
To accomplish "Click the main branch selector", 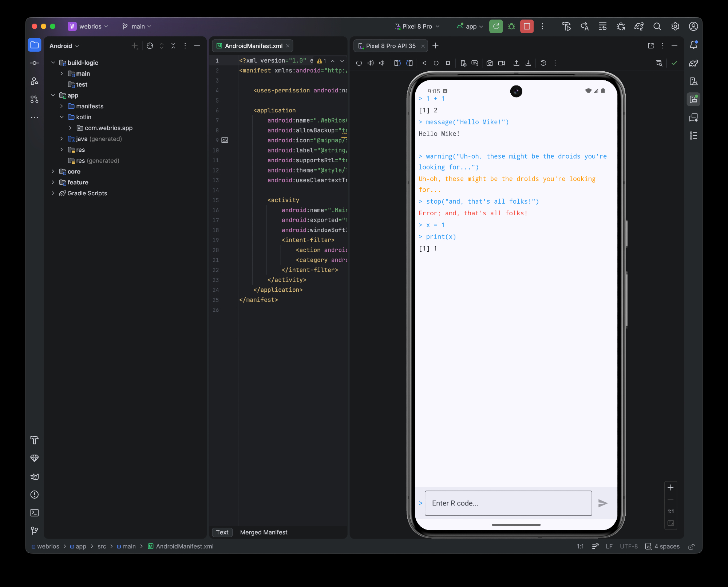I will [137, 27].
